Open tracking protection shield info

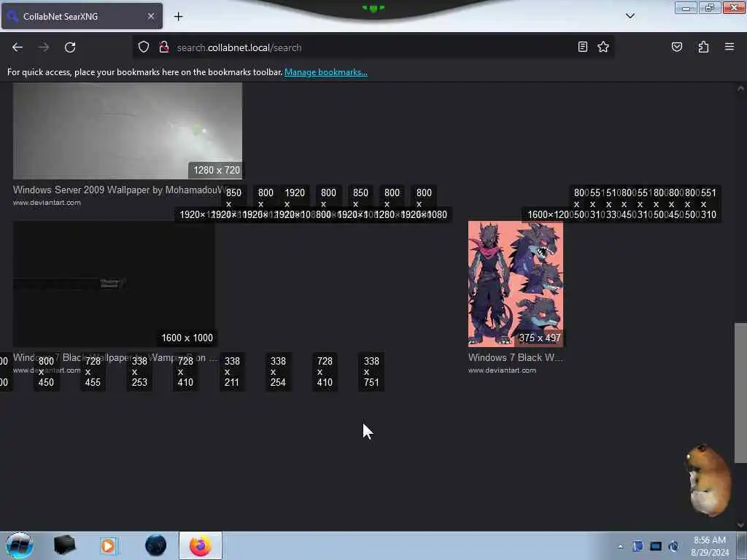(x=144, y=47)
